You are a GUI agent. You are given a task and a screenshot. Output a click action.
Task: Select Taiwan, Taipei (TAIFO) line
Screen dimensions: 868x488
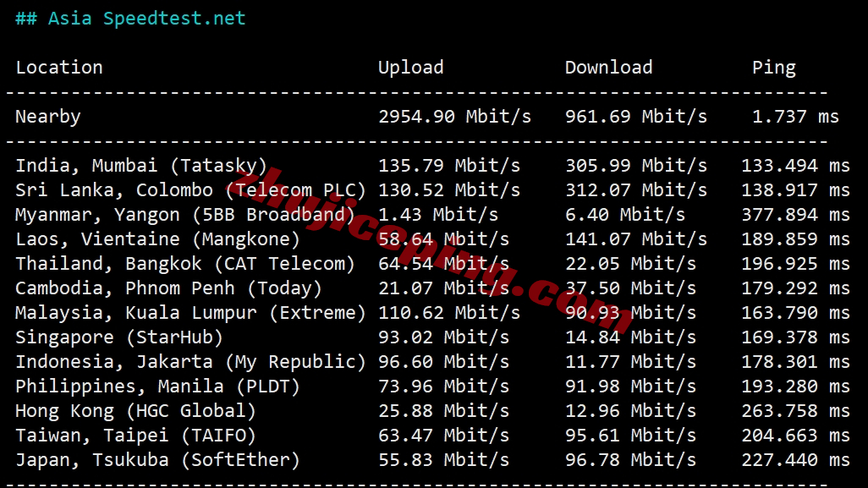pyautogui.click(x=432, y=436)
